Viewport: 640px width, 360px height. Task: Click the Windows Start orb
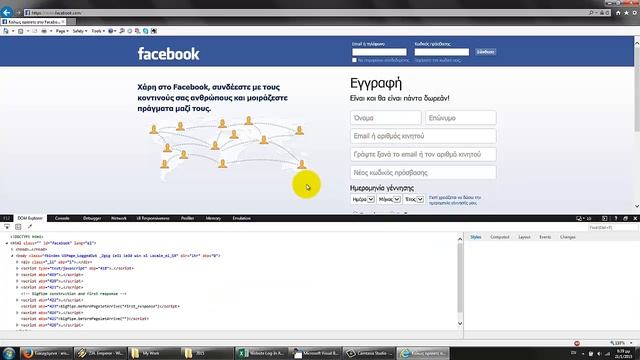tap(9, 353)
